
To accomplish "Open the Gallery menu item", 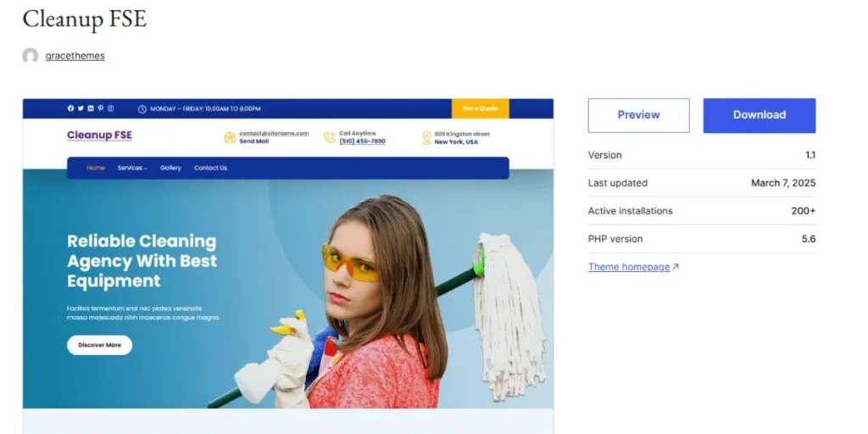I will coord(170,168).
